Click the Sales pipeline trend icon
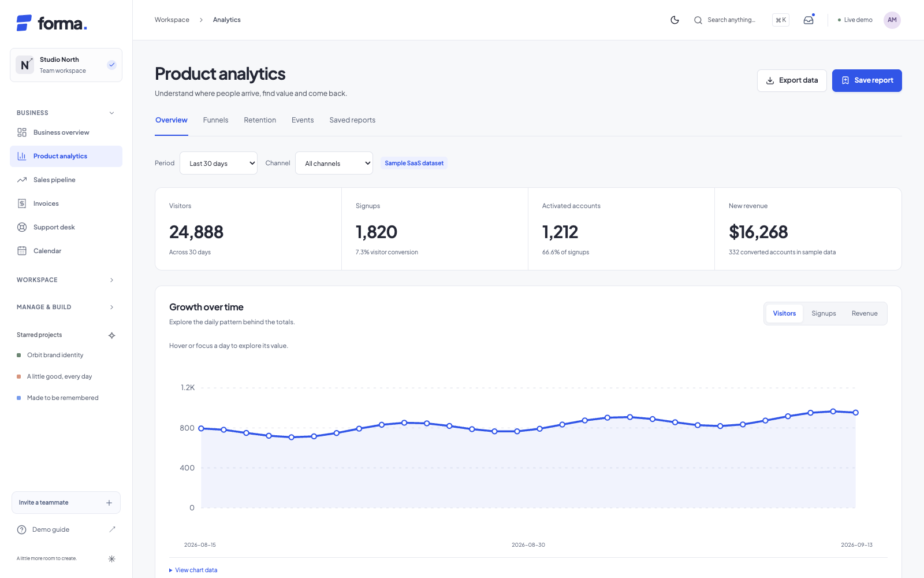 tap(22, 180)
